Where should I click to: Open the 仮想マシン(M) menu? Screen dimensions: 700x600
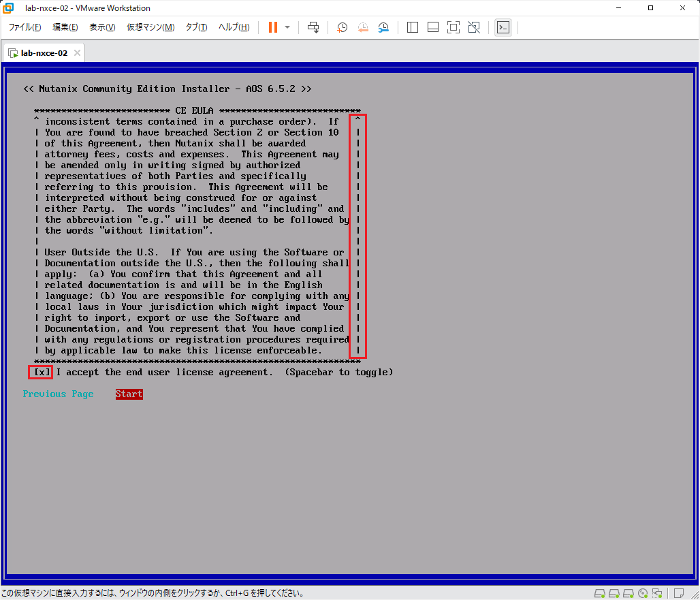(x=150, y=27)
